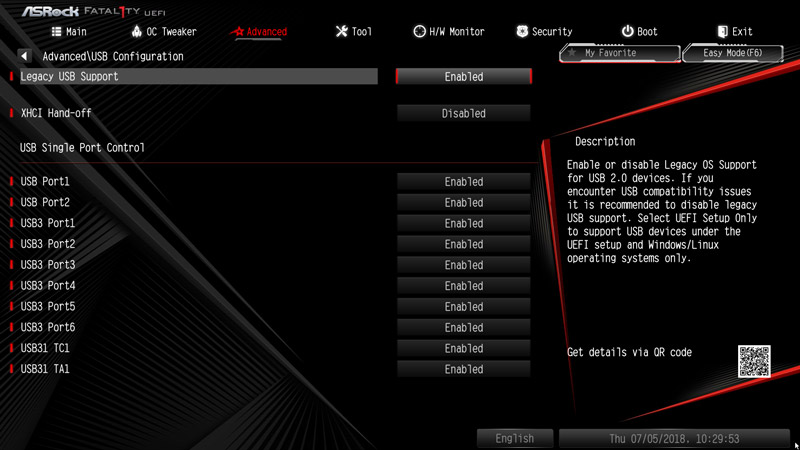
Task: Change language via English button
Action: tap(515, 438)
